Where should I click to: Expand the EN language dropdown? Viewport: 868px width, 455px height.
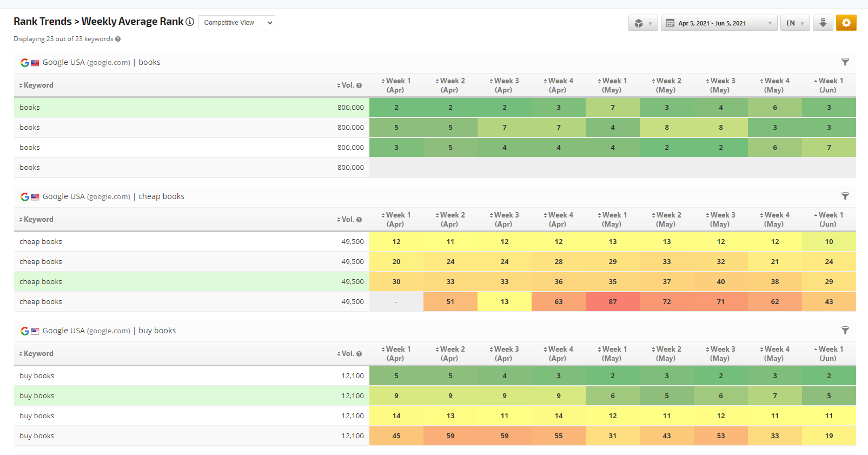pos(794,23)
